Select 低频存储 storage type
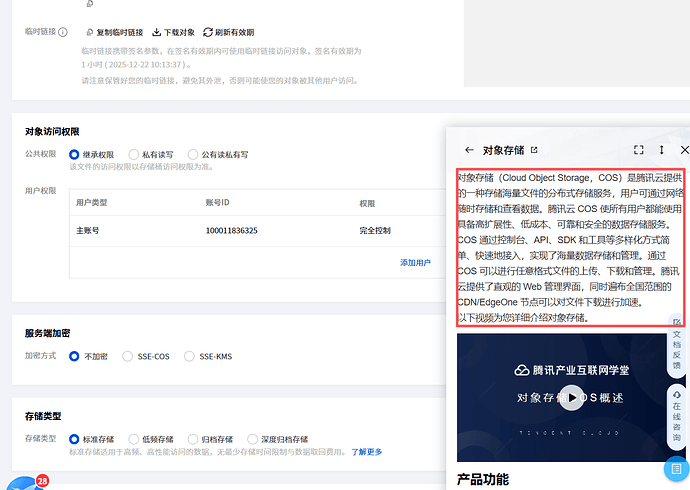The image size is (690, 490). pos(133,439)
